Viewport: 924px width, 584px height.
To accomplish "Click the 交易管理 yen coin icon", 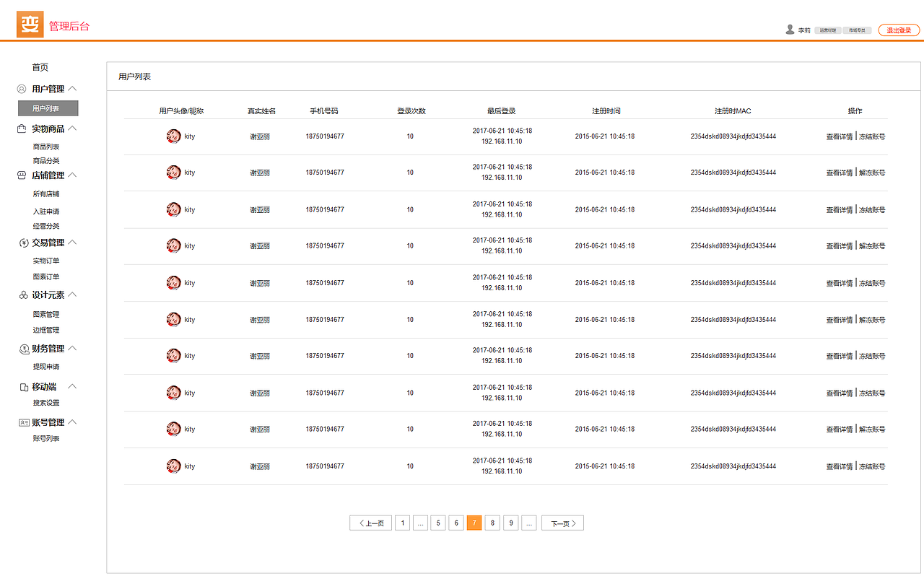I will (x=24, y=243).
